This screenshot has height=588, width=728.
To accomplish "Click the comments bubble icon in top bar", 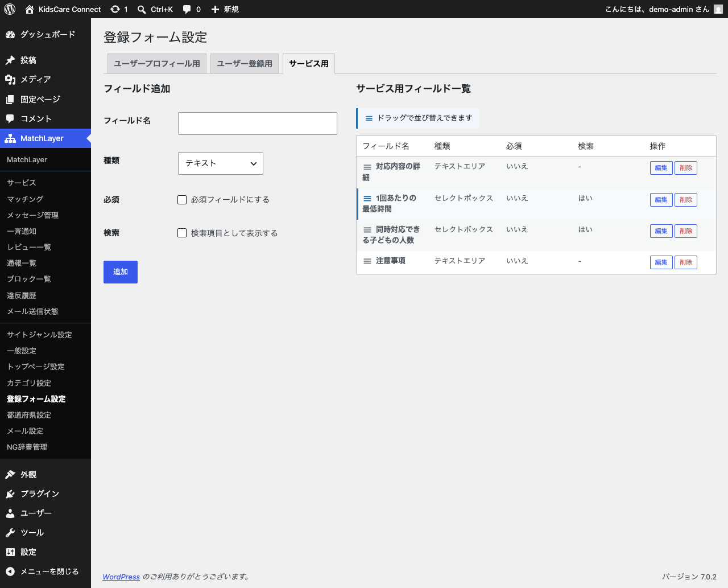I will tap(187, 9).
